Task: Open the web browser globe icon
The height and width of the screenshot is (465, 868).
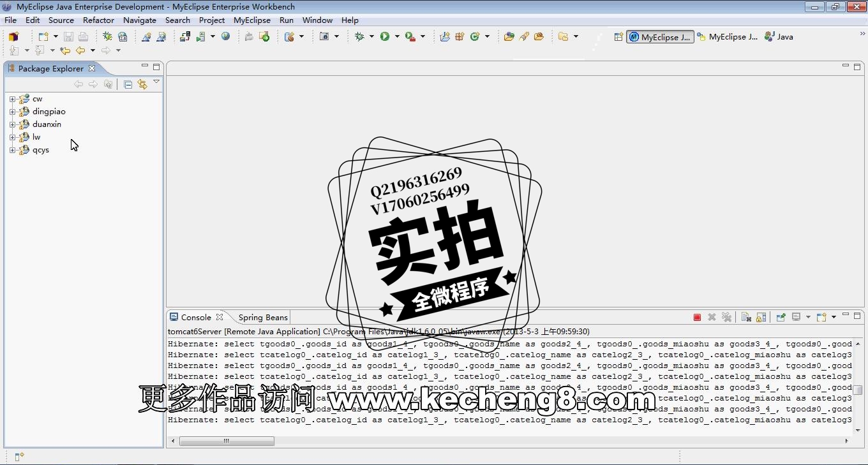Action: pyautogui.click(x=225, y=36)
